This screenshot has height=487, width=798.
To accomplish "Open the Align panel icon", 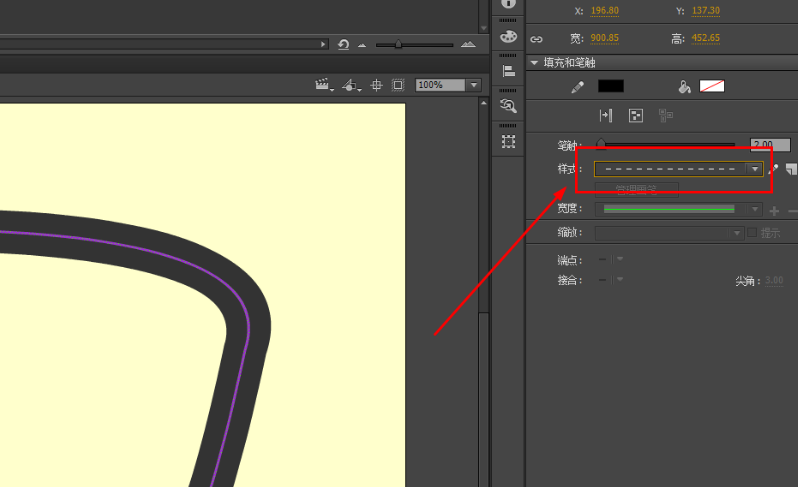I will tap(508, 70).
